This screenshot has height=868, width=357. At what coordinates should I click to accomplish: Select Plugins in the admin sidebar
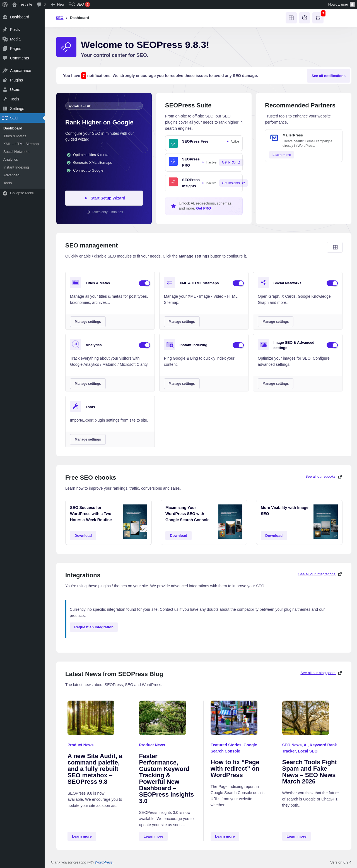16,80
